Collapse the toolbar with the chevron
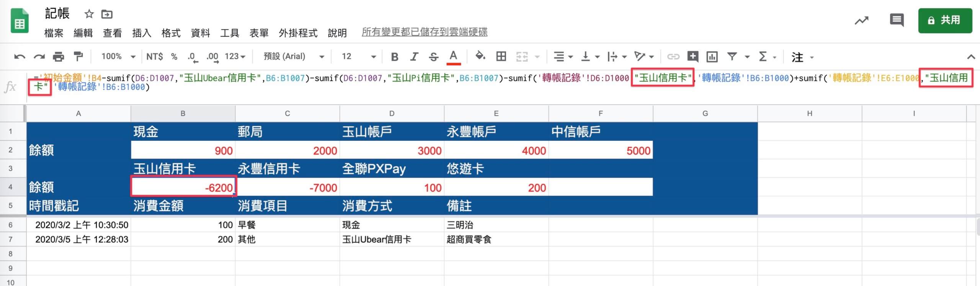980x286 pixels. (x=971, y=57)
